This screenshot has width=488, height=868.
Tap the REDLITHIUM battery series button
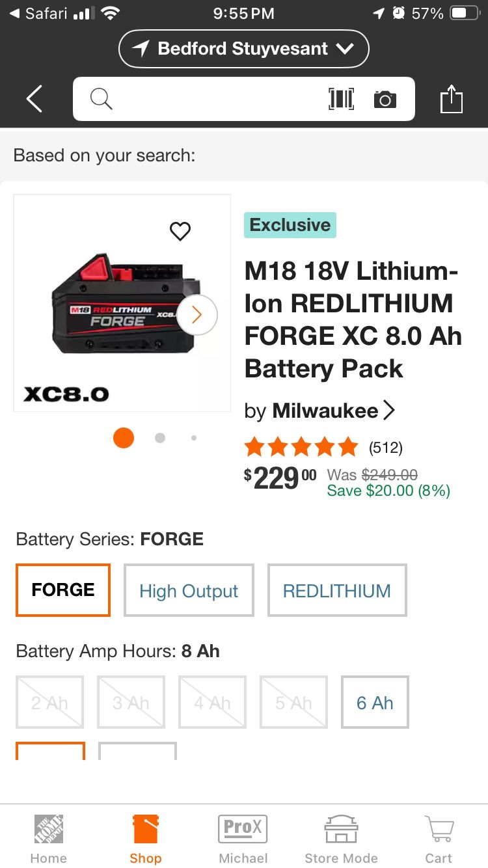[337, 590]
